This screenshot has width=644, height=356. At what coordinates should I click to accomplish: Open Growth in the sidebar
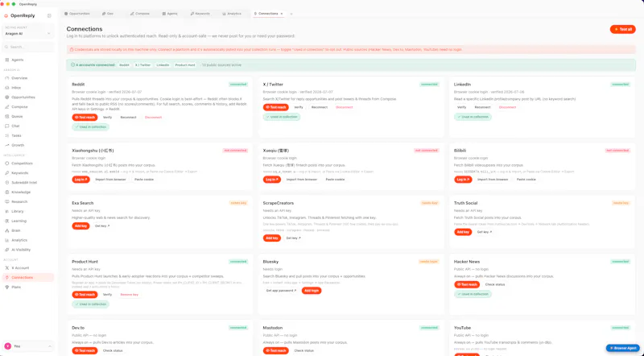18,145
